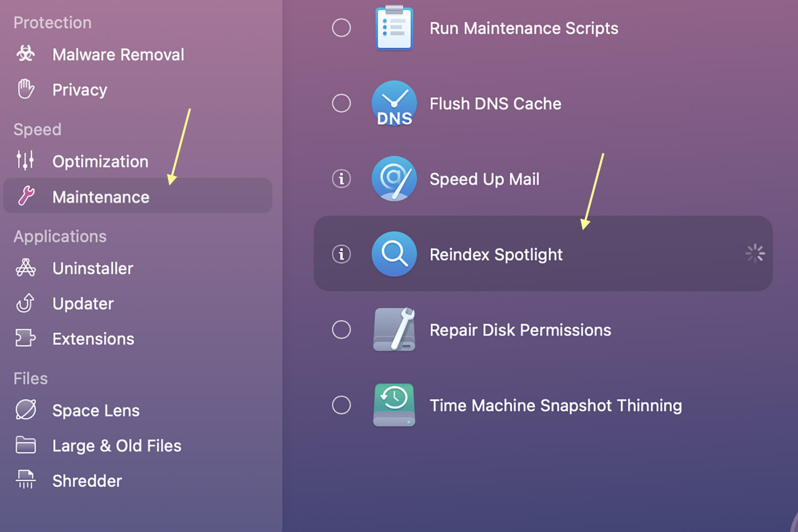Click the Shredder icon in sidebar

[26, 479]
